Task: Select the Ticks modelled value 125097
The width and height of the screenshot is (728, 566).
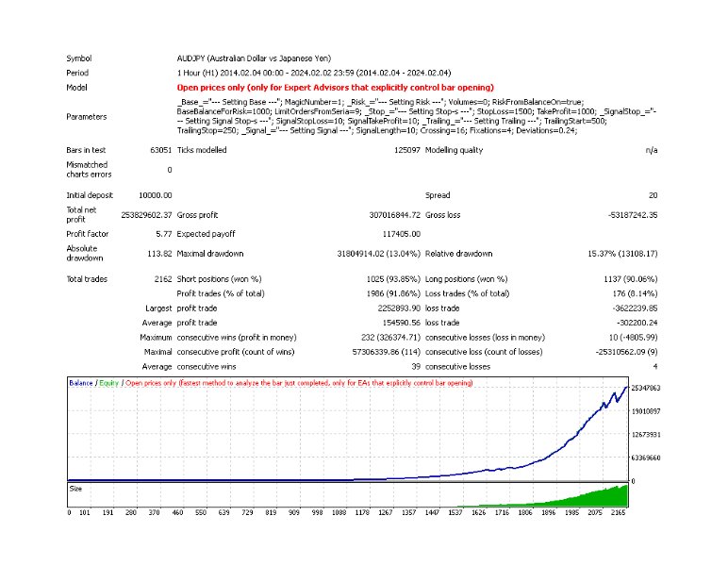Action: (399, 150)
